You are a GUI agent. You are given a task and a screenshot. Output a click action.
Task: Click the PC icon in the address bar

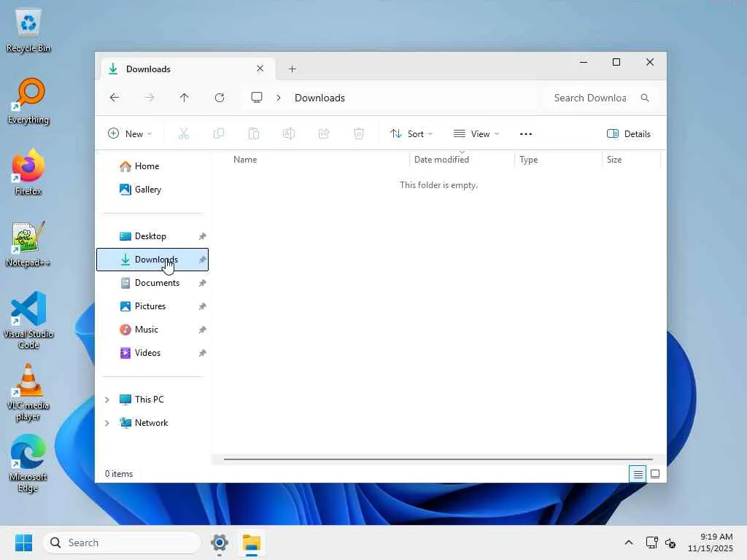(257, 98)
